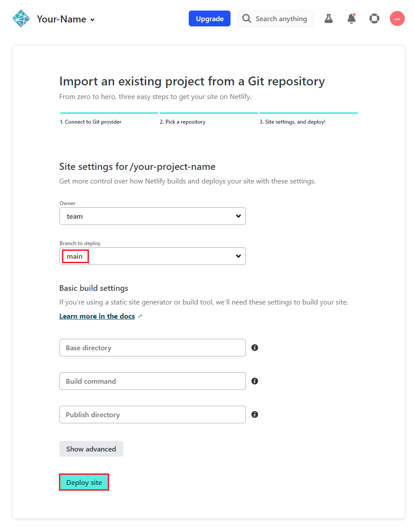
Task: Open the Learn more in the docs link
Action: click(x=97, y=316)
